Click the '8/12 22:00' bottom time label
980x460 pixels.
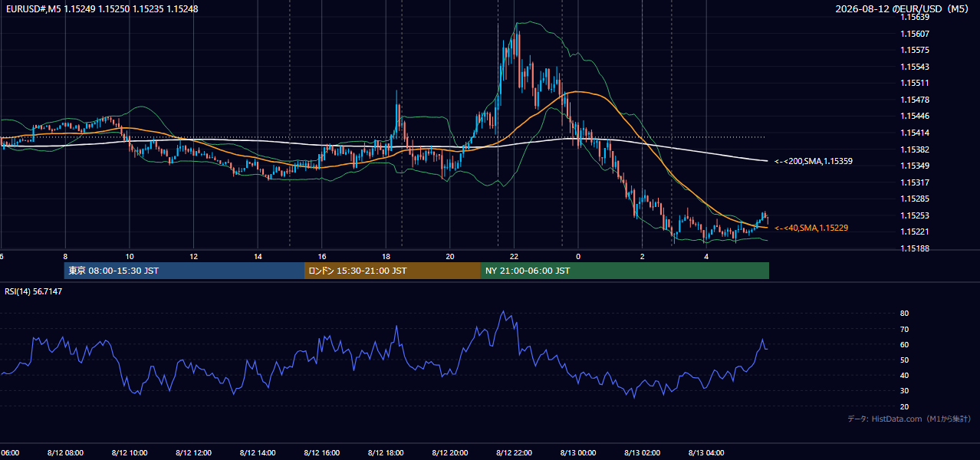tap(514, 453)
